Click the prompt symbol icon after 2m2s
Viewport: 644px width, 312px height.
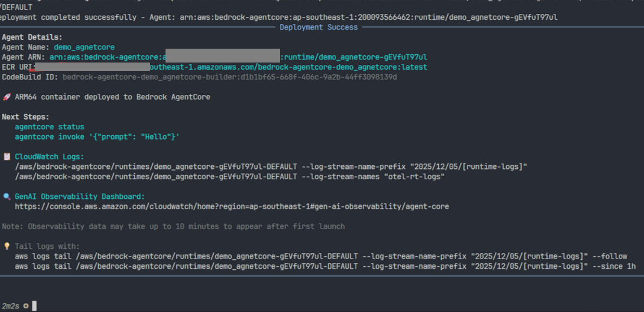[x=26, y=306]
